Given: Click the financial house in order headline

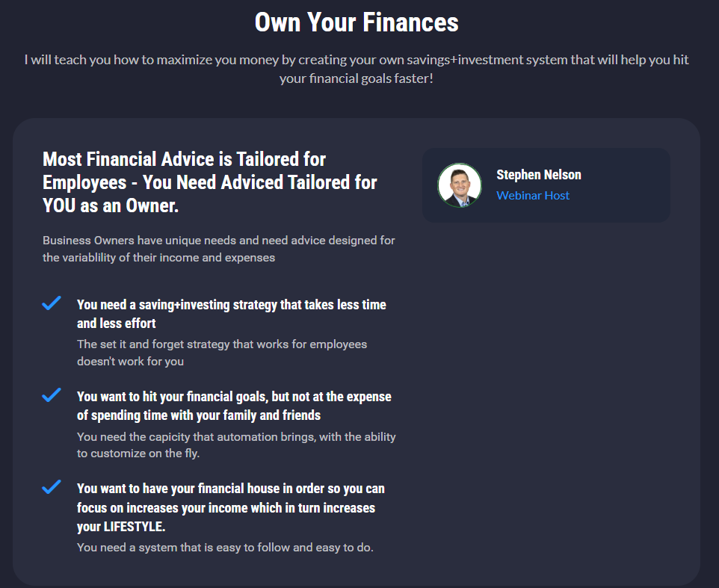Looking at the screenshot, I should click(x=231, y=507).
